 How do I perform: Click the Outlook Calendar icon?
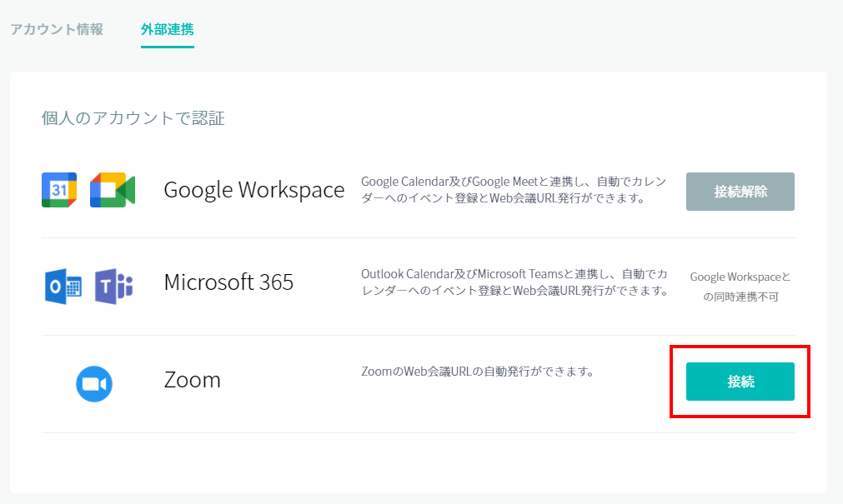coord(63,287)
